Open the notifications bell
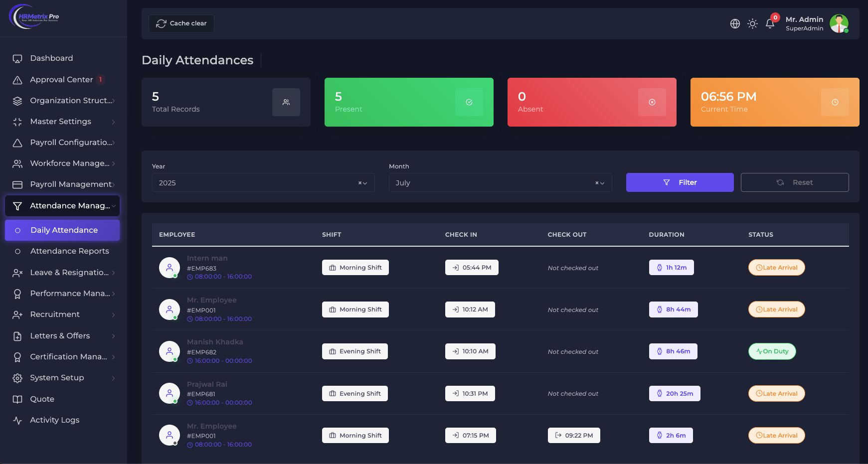This screenshot has width=868, height=464. [770, 23]
